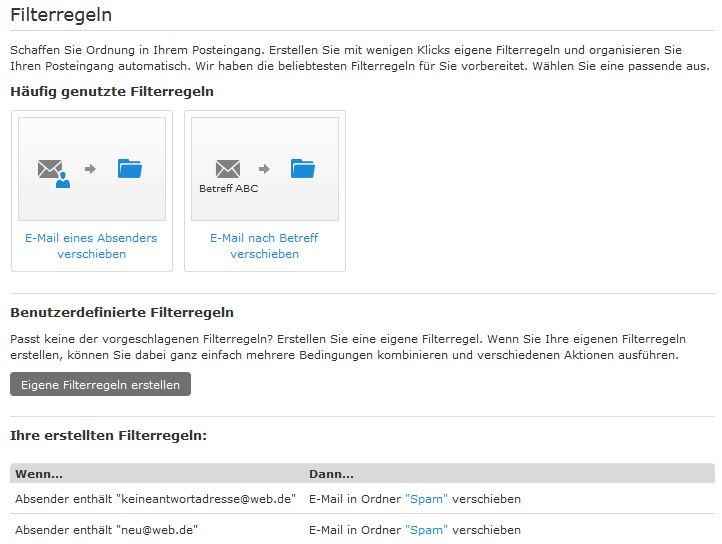The image size is (722, 544).
Task: Click the Ihre erstellten Filterregeln heading
Action: pyautogui.click(x=109, y=435)
